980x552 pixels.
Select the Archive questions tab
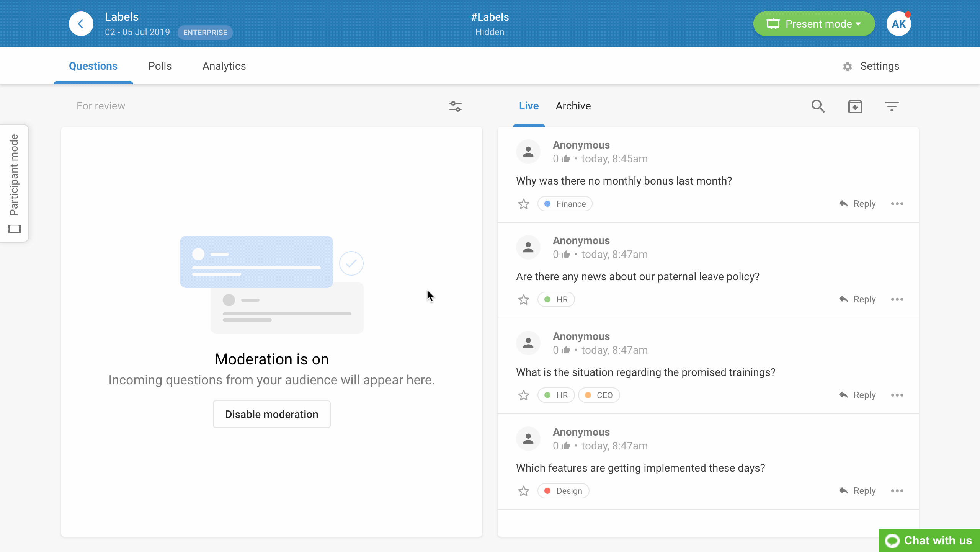coord(573,106)
